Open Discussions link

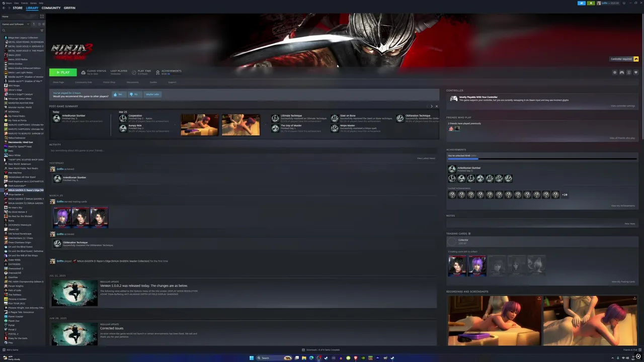pos(132,82)
